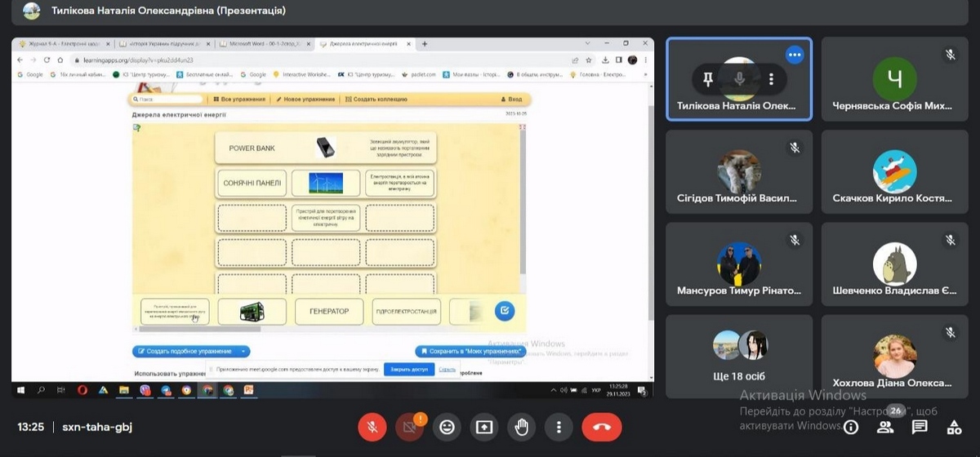
Task: Open Windows Start button in shared screen
Action: (20, 390)
